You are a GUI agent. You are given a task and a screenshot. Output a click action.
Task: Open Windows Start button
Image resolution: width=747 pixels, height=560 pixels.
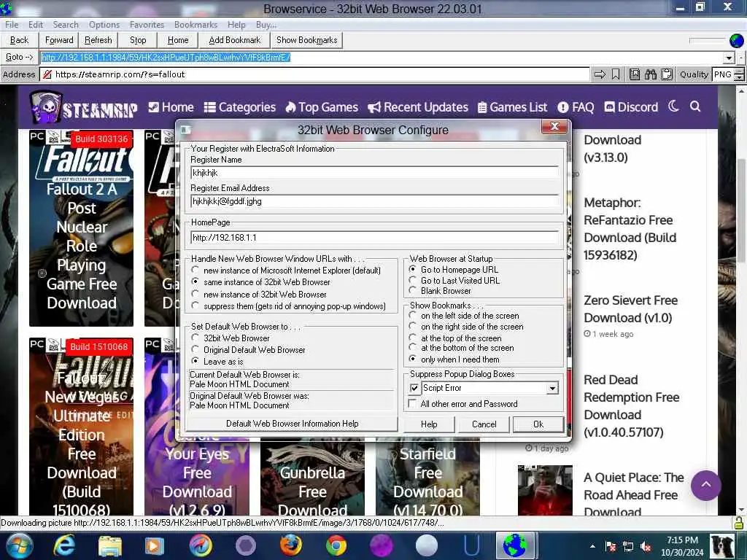[x=19, y=545]
